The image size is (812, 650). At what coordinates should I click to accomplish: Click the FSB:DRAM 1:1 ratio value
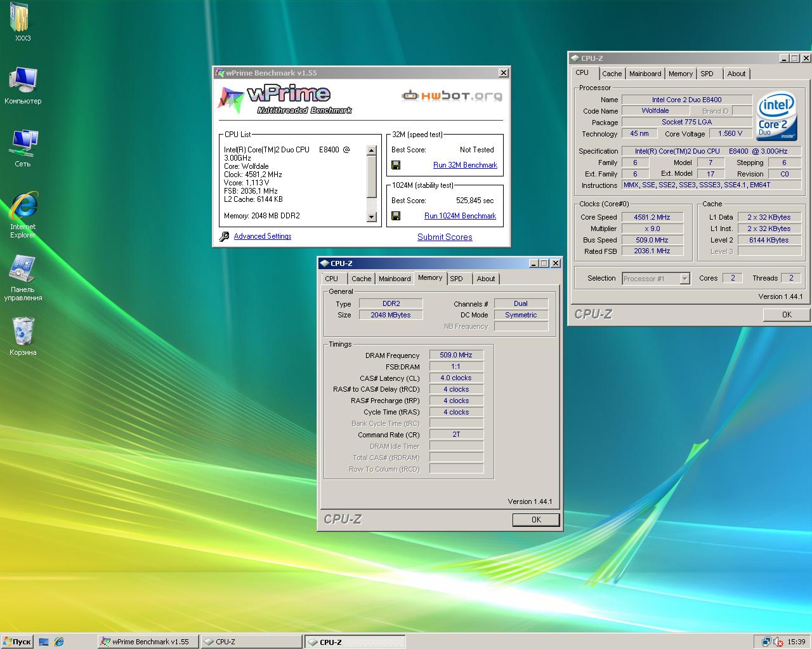coord(456,366)
